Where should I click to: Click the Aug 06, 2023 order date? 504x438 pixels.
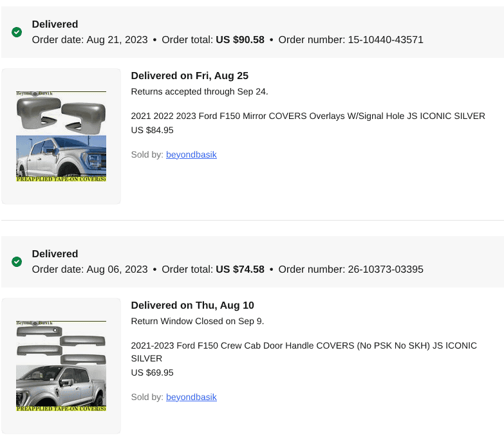click(117, 269)
